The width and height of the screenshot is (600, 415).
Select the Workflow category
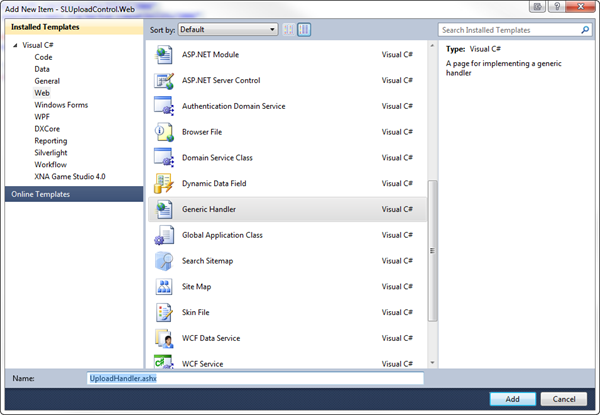point(51,164)
